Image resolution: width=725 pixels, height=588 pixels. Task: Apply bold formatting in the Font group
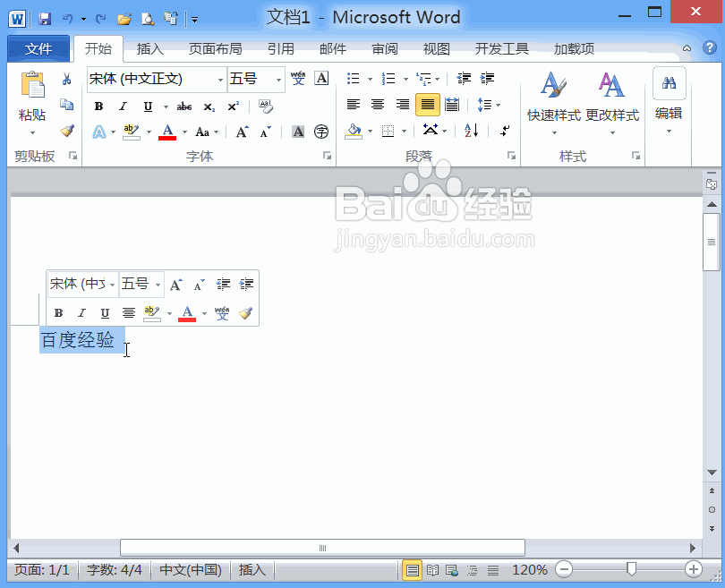98,106
